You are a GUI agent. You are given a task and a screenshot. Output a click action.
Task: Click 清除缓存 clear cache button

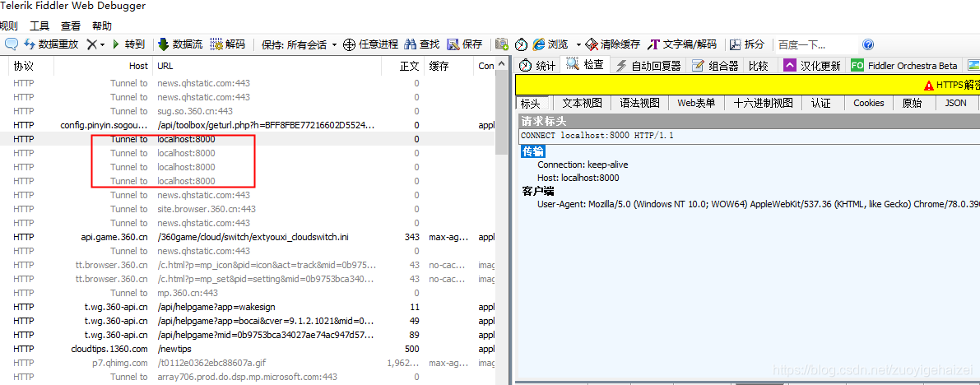[x=612, y=44]
